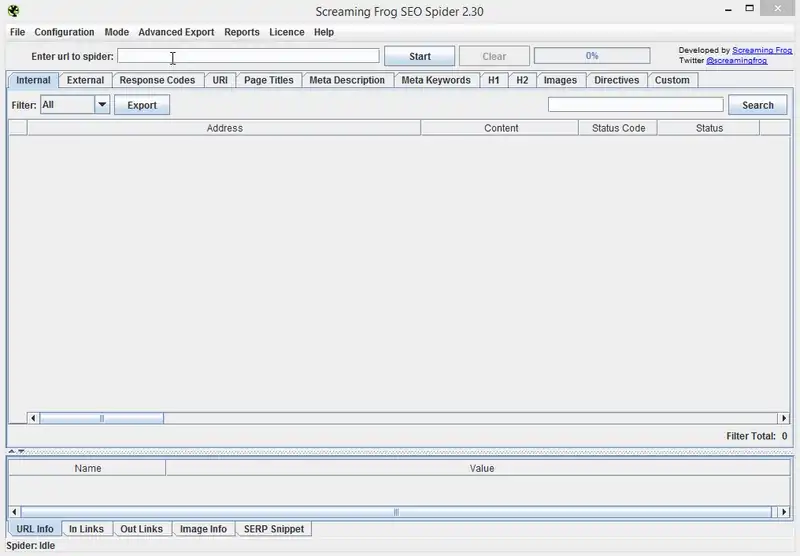Open the Configuration menu
Screen dimensions: 800x556
coord(64,32)
